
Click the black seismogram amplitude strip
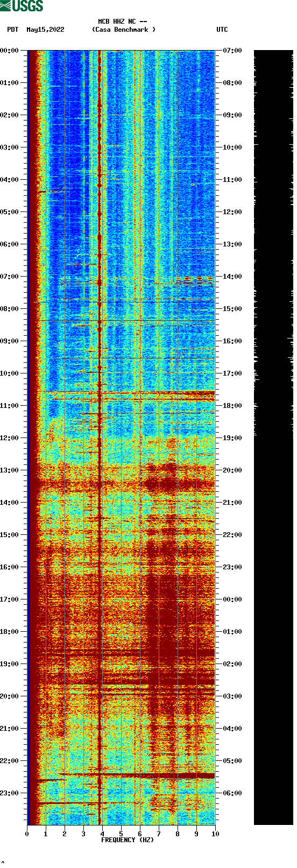coord(273,437)
